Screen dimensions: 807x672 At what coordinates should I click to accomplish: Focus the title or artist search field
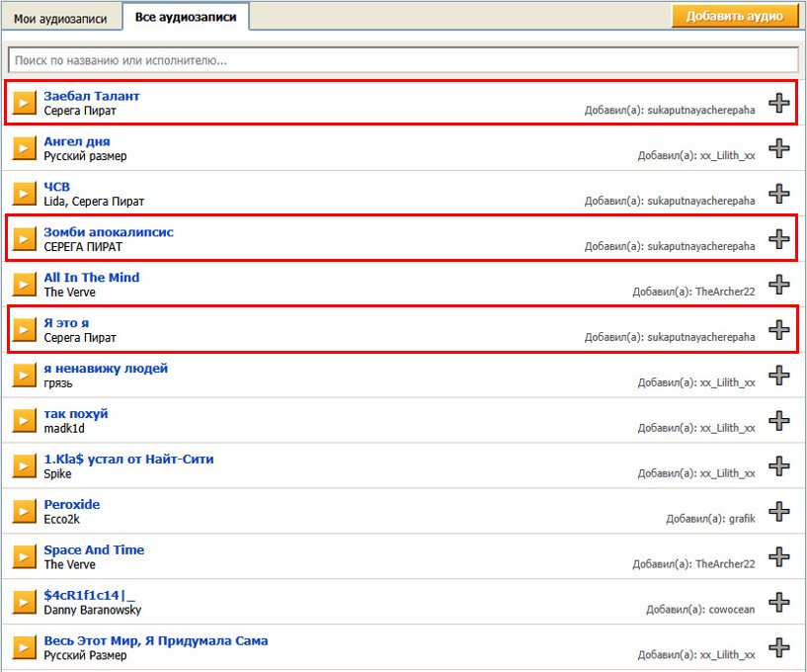[x=403, y=60]
